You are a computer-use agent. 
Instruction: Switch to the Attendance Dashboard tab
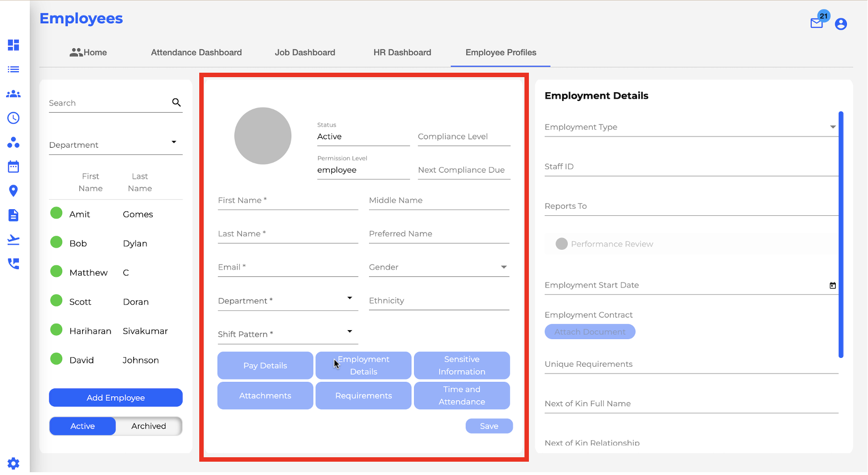point(196,53)
